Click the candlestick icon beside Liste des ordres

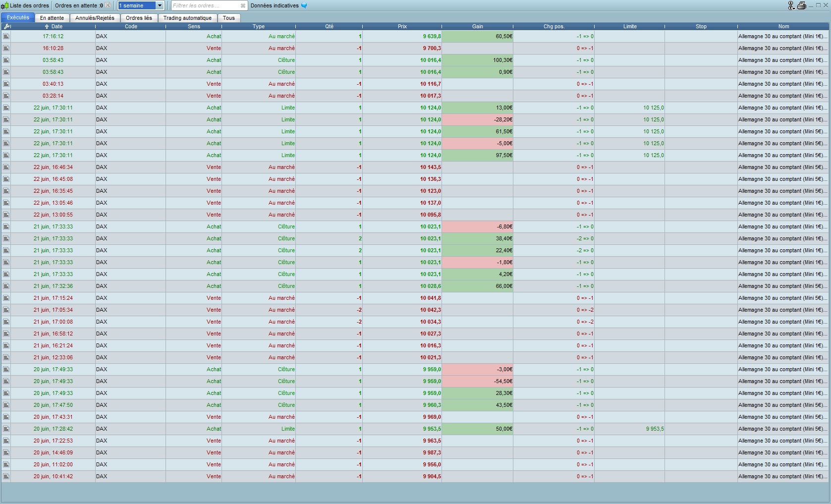5,5
